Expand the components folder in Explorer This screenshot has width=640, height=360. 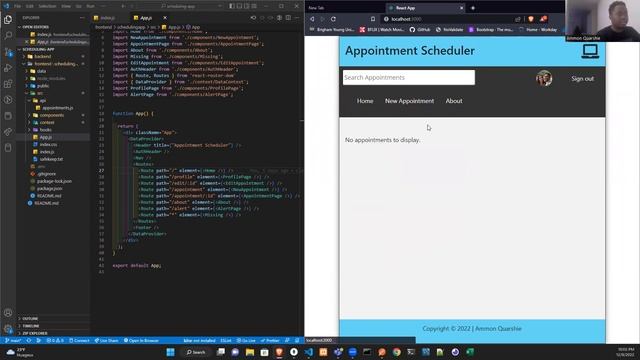point(51,115)
